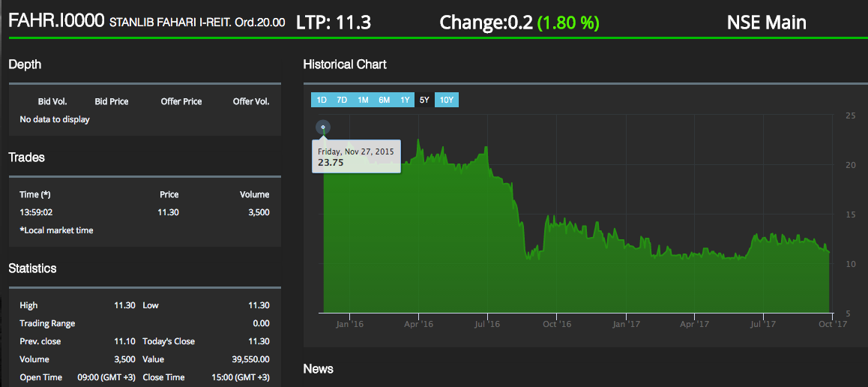Switch chart to 10Y range
This screenshot has height=387, width=868.
446,100
